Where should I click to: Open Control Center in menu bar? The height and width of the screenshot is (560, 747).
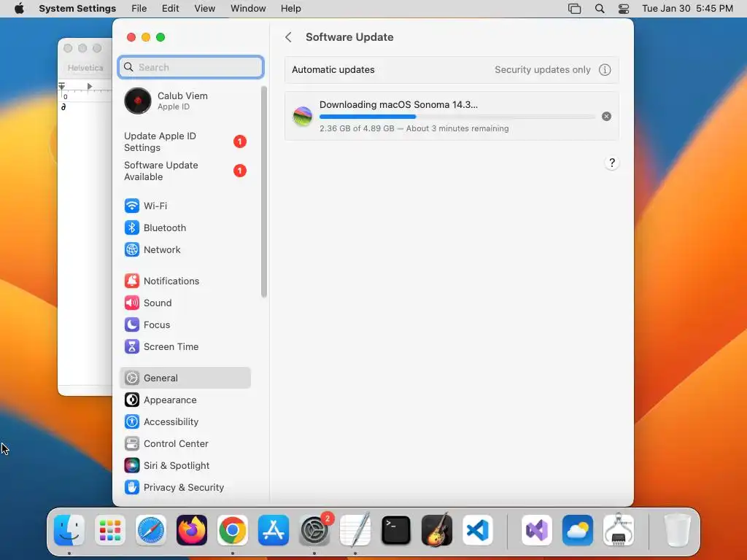[x=624, y=9]
